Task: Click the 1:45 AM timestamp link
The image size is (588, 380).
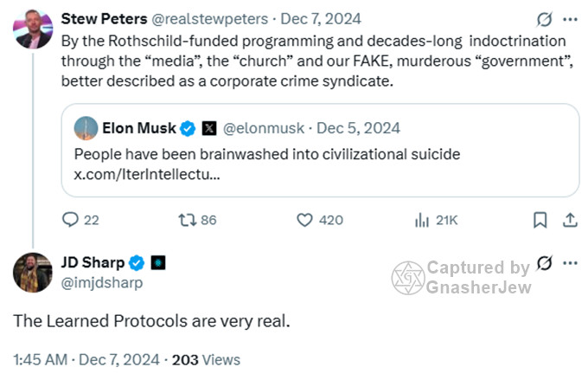Action: click(x=41, y=359)
